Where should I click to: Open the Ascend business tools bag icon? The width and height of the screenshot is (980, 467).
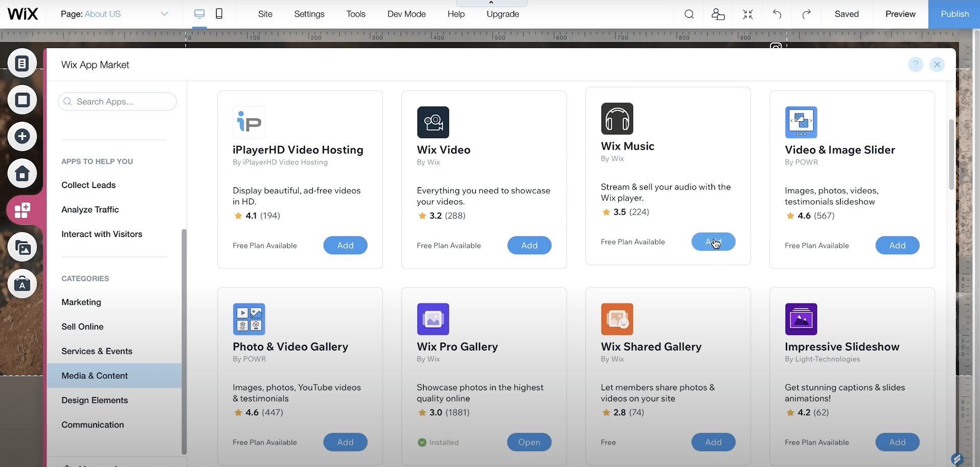(22, 284)
